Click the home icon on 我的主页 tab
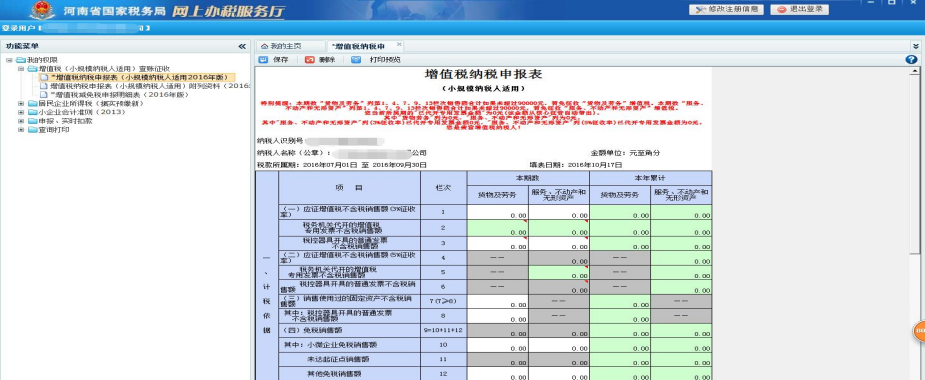Viewport: 925px width, 380px height. (x=264, y=46)
